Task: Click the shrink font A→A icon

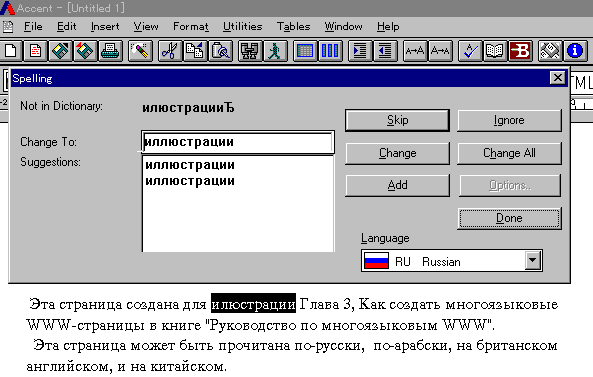Action: [440, 51]
